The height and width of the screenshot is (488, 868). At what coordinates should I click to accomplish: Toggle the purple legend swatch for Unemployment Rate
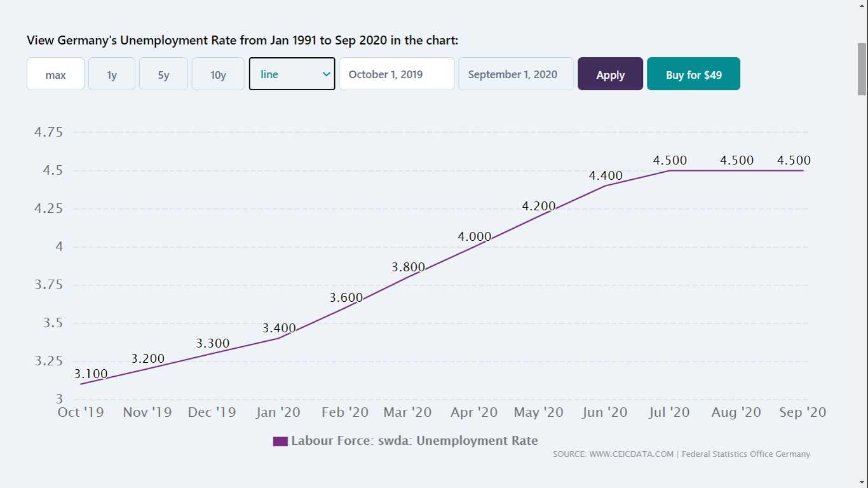[280, 441]
